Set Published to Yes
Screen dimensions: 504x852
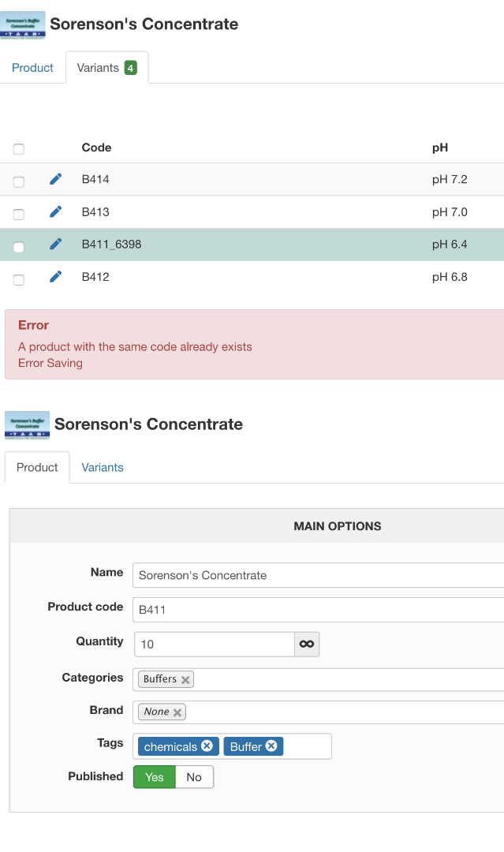coord(155,777)
